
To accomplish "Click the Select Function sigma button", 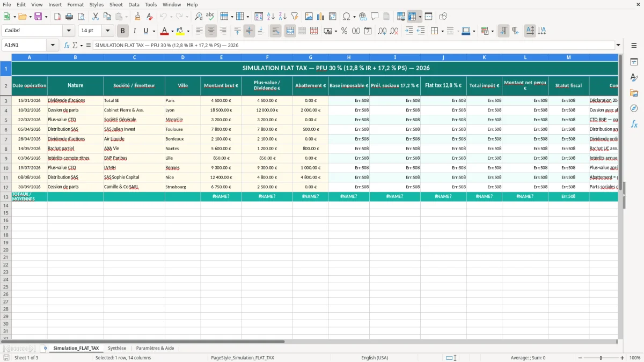I will [75, 46].
